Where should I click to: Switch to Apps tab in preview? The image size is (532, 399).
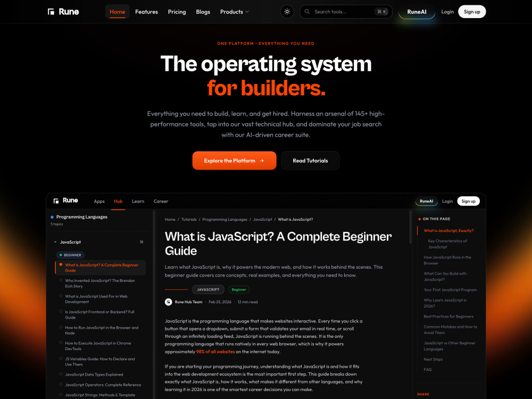pos(99,201)
